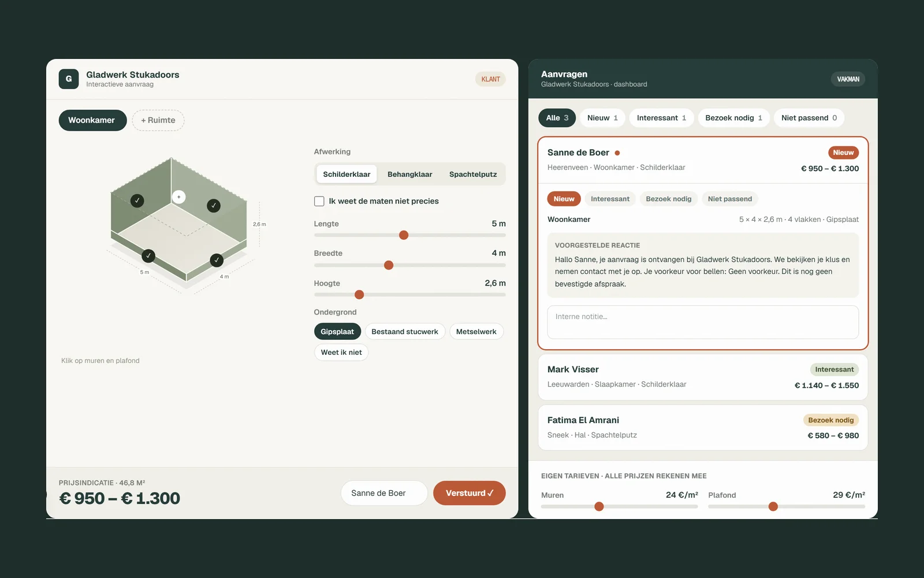
Task: Click the Gladwerk G logo icon
Action: tap(69, 79)
